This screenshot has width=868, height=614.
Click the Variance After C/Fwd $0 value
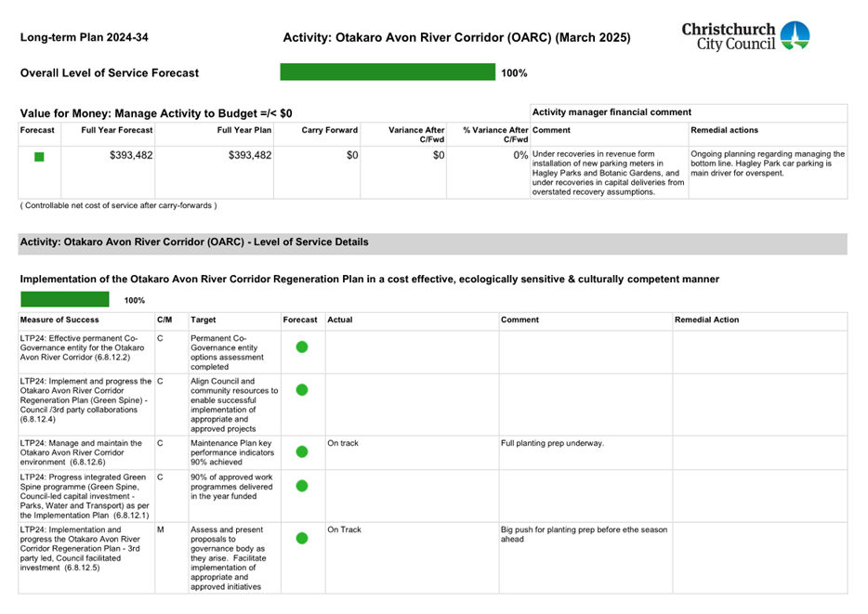(x=439, y=155)
